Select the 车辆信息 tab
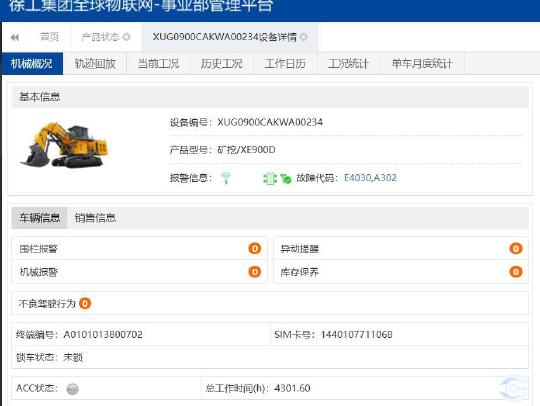The width and height of the screenshot is (540, 406). (39, 218)
